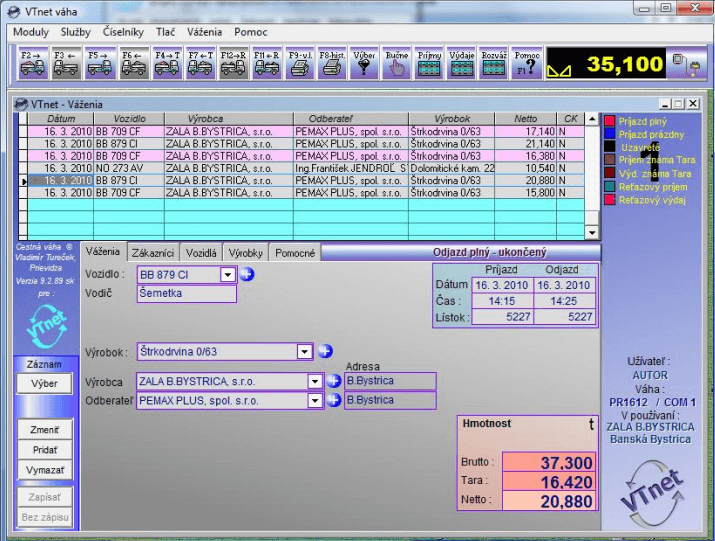Viewport: 715px width, 541px height.
Task: Click the Zmeniť button
Action: 45,430
